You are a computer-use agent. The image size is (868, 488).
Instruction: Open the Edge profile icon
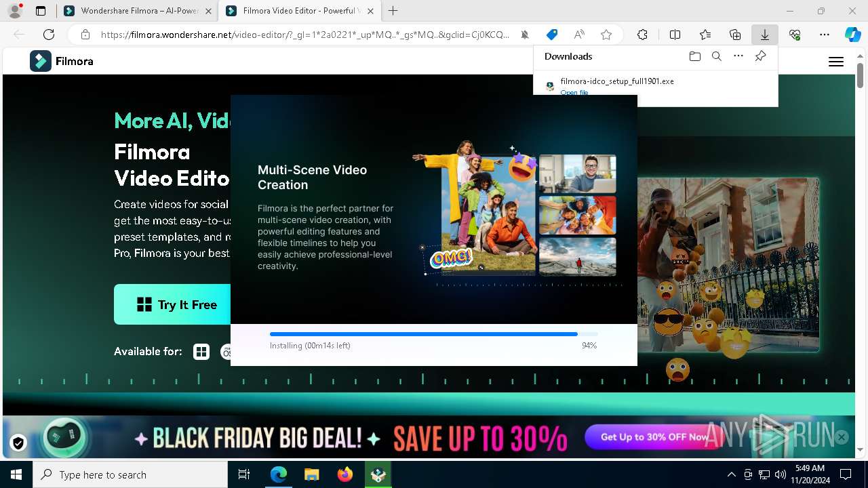click(15, 11)
